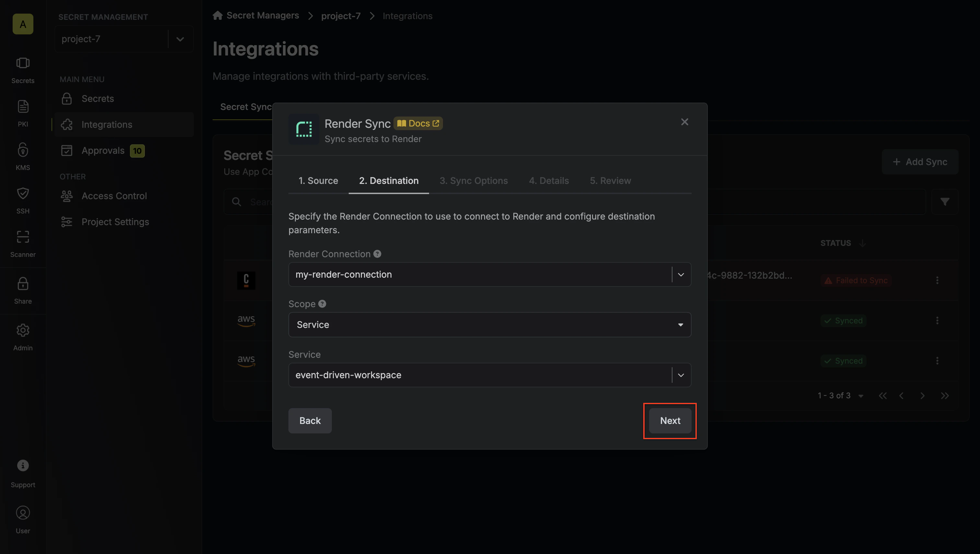Click the Cloudflare sync row logo
Viewport: 980px width, 554px height.
point(246,280)
